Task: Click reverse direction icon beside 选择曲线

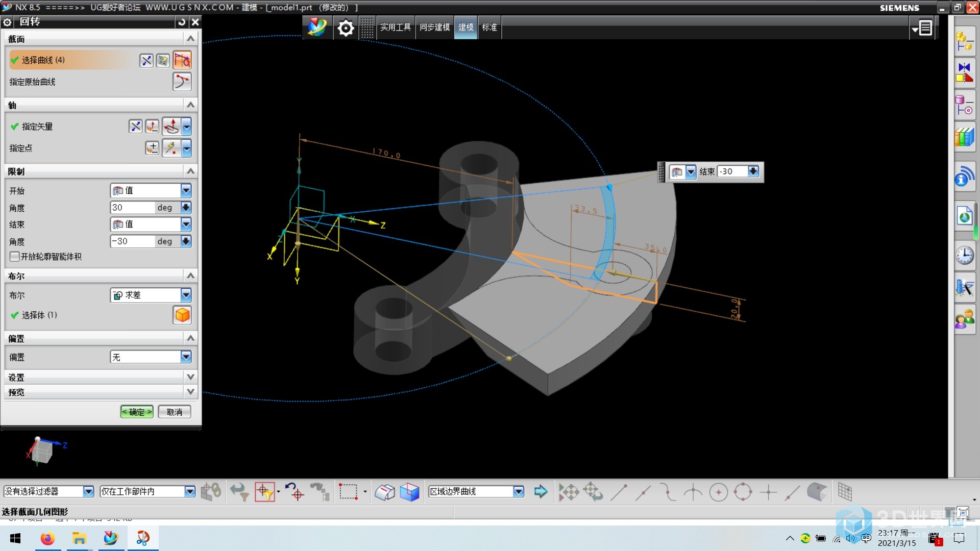Action: pos(146,61)
